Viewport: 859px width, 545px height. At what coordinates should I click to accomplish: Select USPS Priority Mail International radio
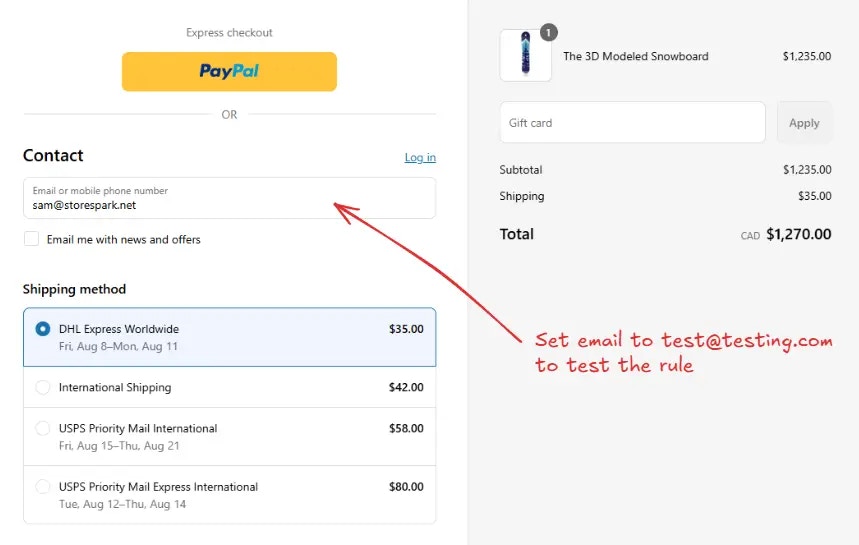[x=43, y=428]
